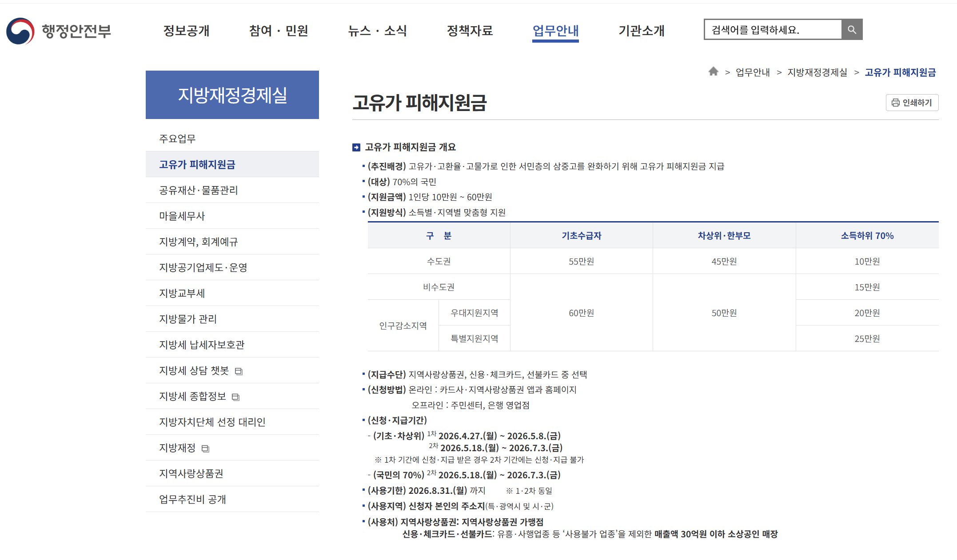Select 업무추진비 공개 in the sidebar
Viewport: 957px width, 560px height.
click(192, 499)
